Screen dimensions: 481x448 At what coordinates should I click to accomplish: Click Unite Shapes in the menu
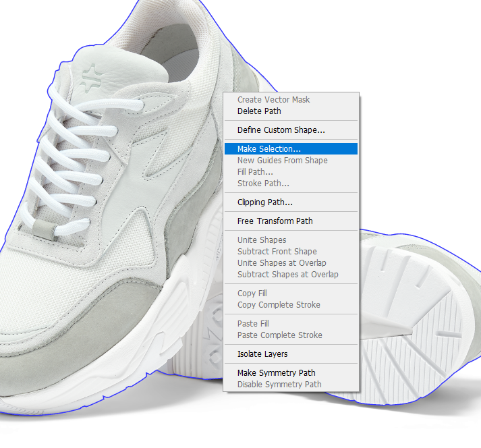[262, 240]
